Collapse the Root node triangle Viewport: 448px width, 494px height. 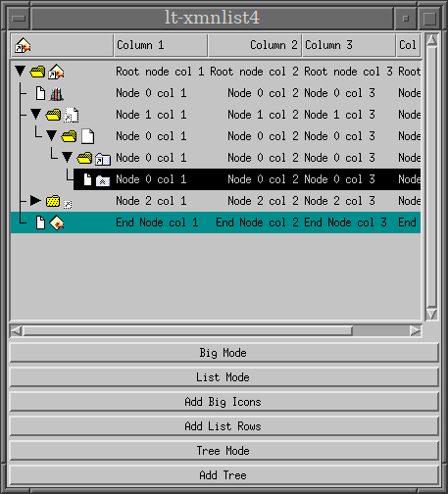pyautogui.click(x=21, y=71)
